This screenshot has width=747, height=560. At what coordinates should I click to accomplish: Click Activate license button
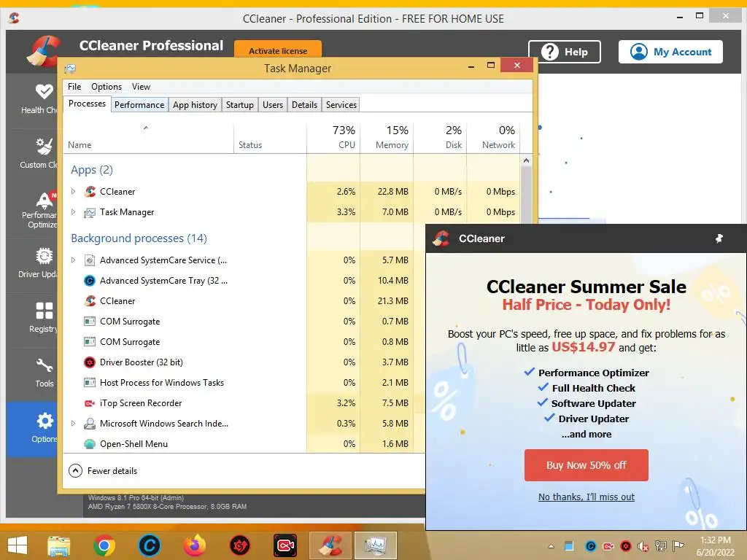[x=278, y=49]
